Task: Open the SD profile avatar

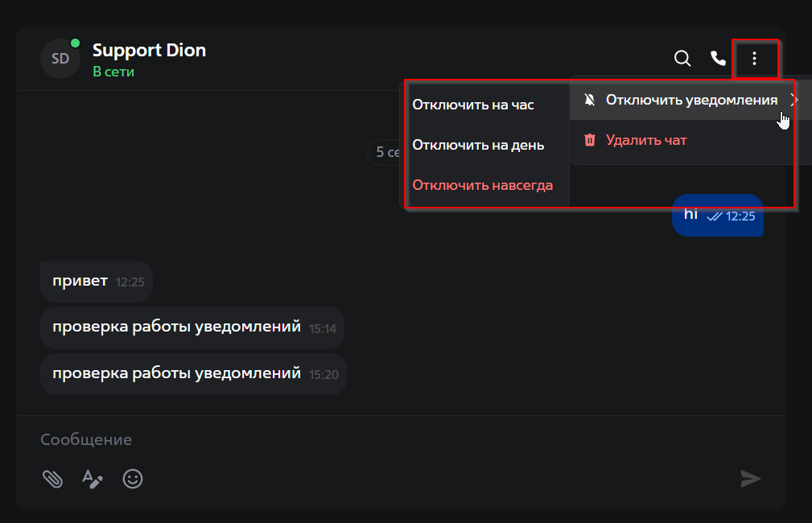Action: tap(60, 59)
